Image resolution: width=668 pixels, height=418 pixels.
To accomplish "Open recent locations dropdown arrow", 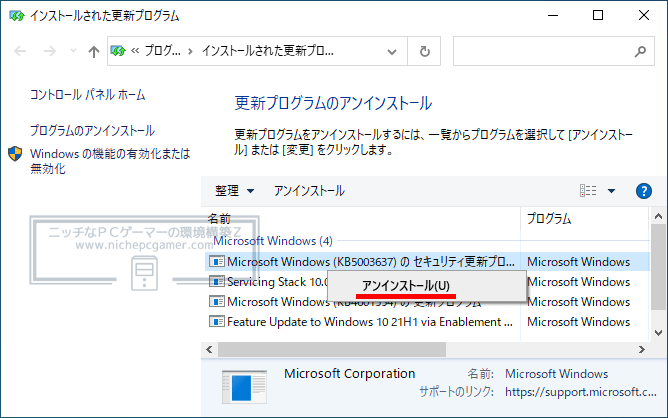I will (x=73, y=51).
